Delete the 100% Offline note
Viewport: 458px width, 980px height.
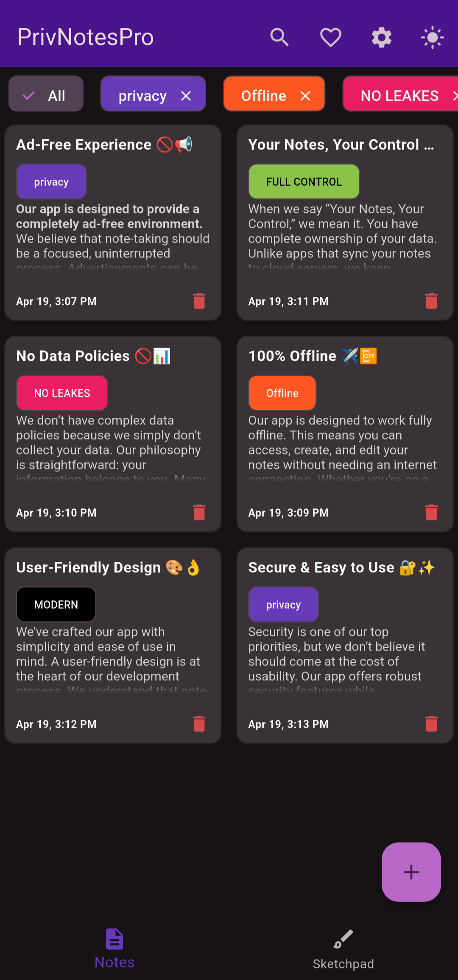(x=431, y=512)
